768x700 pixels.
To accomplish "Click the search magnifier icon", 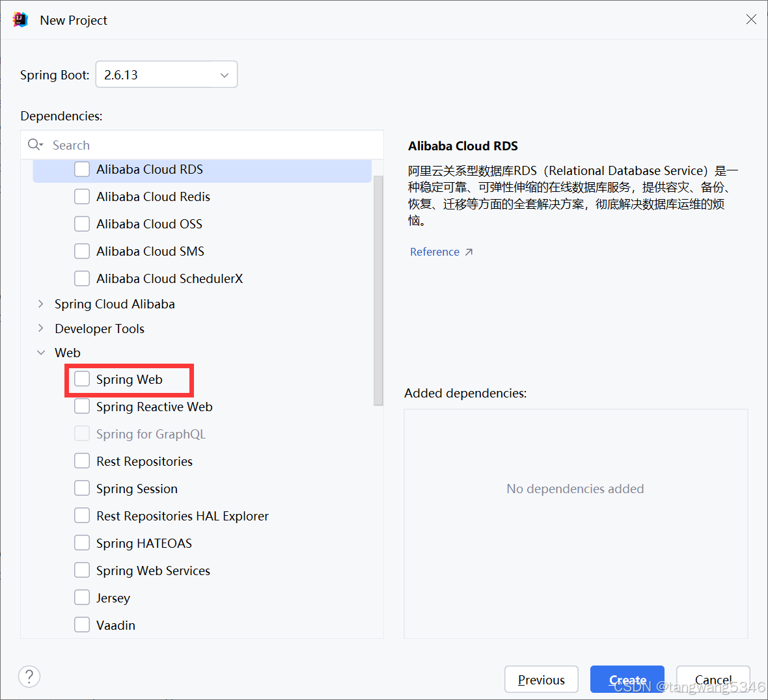I will click(35, 145).
